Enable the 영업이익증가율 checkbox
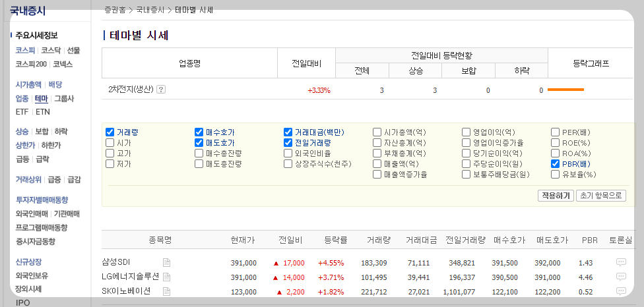 coord(466,143)
